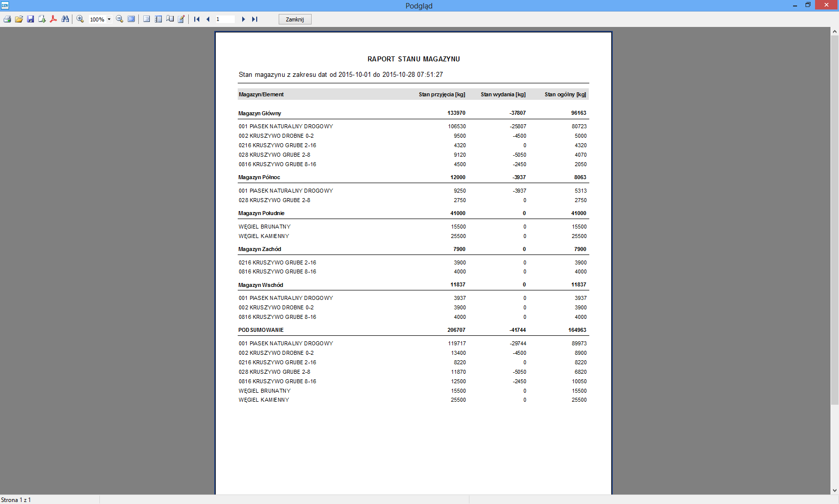839x504 pixels.
Task: Export report to PDF
Action: pos(53,19)
